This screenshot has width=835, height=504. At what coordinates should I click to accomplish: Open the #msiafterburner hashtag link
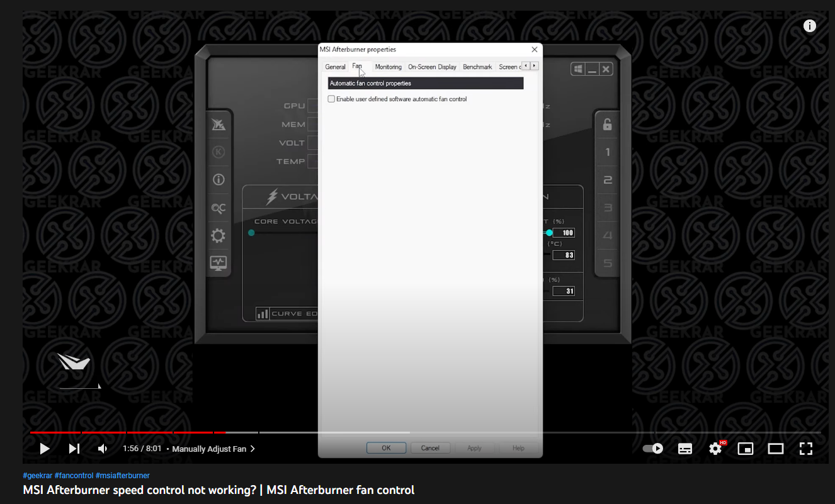[123, 476]
